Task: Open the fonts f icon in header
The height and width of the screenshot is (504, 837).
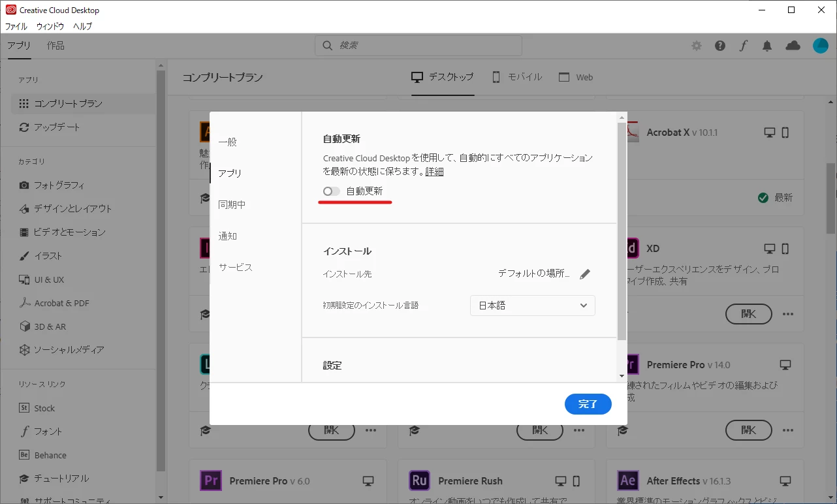Action: pyautogui.click(x=744, y=46)
